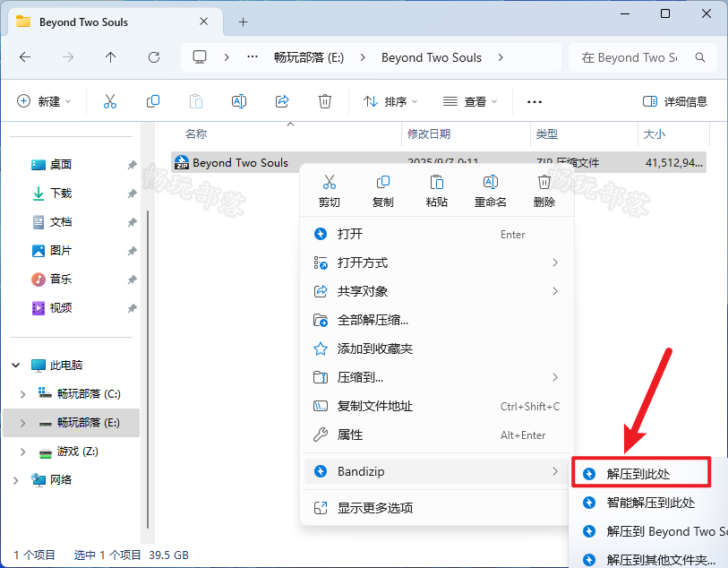Image resolution: width=728 pixels, height=568 pixels.
Task: Open the 查看 view dropdown
Action: pyautogui.click(x=470, y=101)
